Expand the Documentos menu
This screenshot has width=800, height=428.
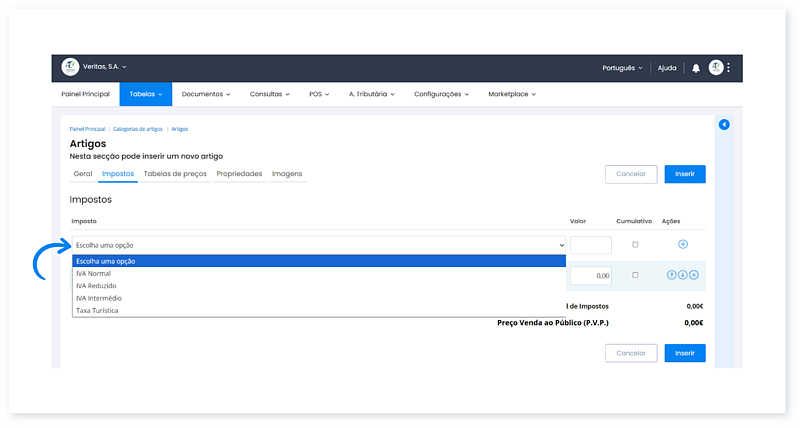click(206, 94)
